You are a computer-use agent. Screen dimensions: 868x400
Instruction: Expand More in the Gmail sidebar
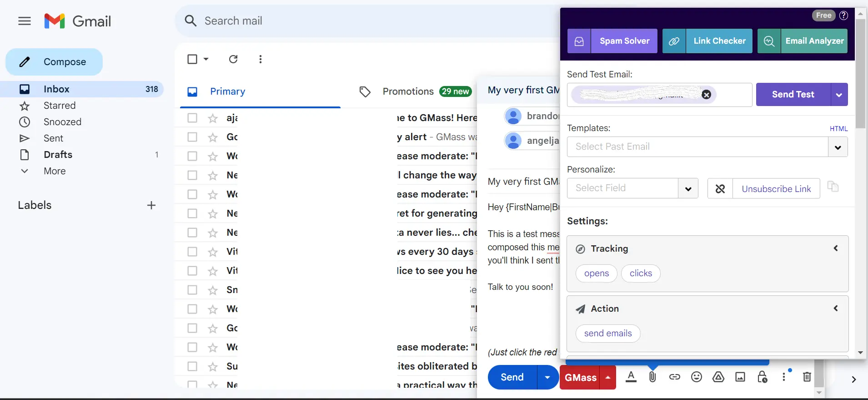55,171
